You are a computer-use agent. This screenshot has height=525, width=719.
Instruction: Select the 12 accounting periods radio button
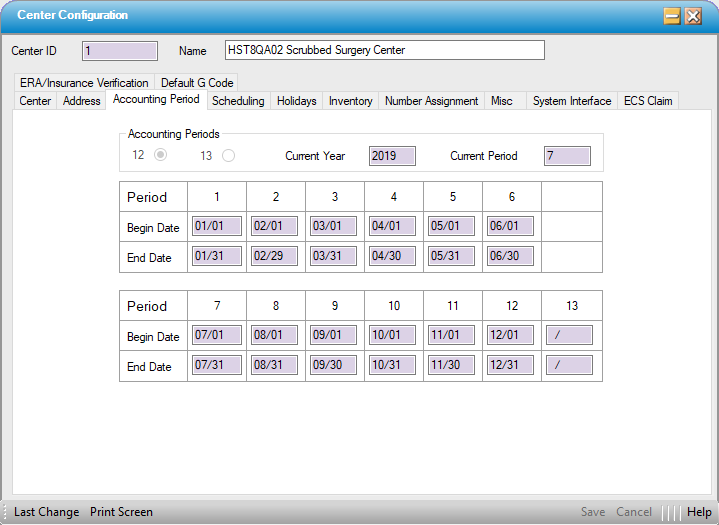[x=159, y=155]
